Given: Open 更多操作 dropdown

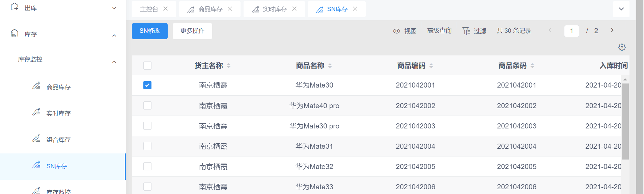Looking at the screenshot, I should tap(192, 31).
